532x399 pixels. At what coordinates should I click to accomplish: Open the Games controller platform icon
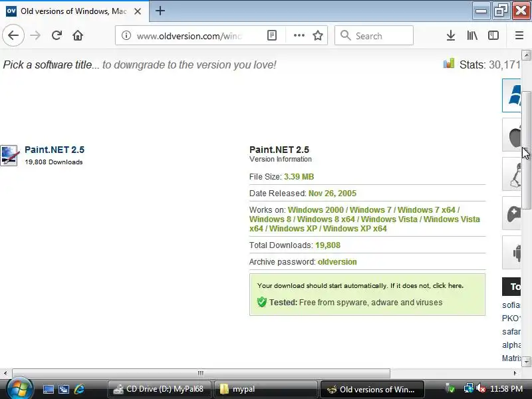511,213
